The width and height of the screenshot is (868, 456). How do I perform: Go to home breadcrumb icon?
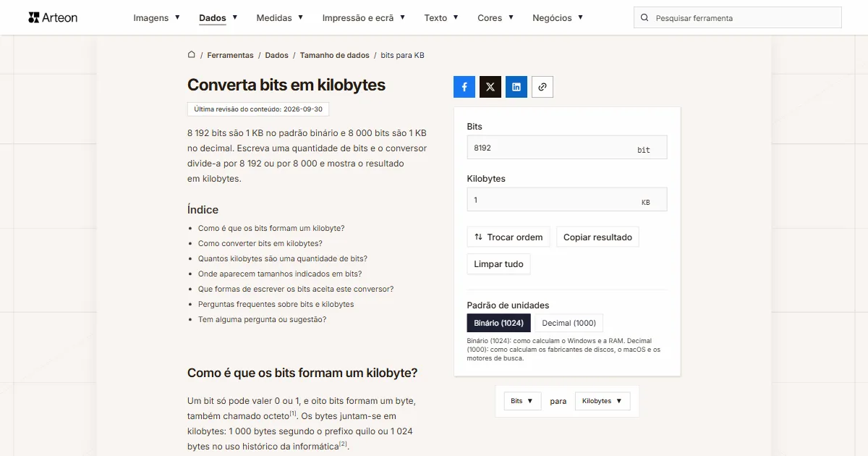[x=192, y=55]
